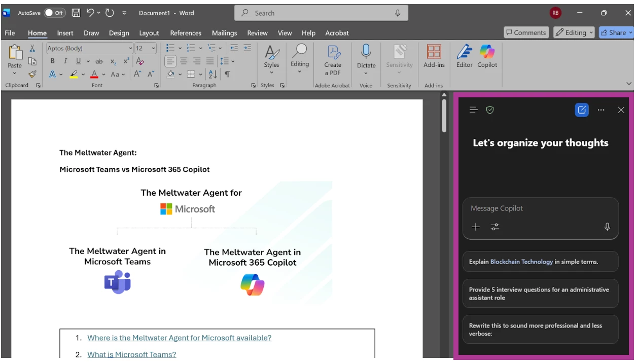636x364 pixels.
Task: Toggle Justify alignment
Action: [210, 61]
